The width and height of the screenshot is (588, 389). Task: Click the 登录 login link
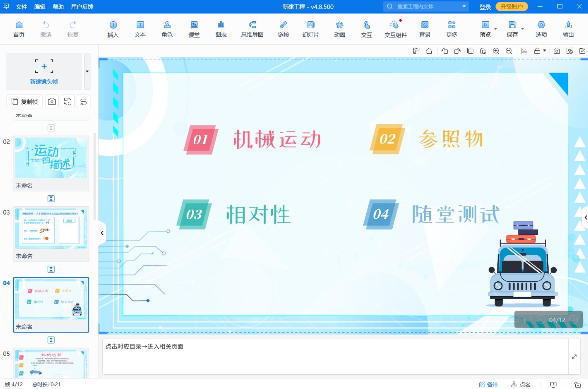click(x=485, y=7)
